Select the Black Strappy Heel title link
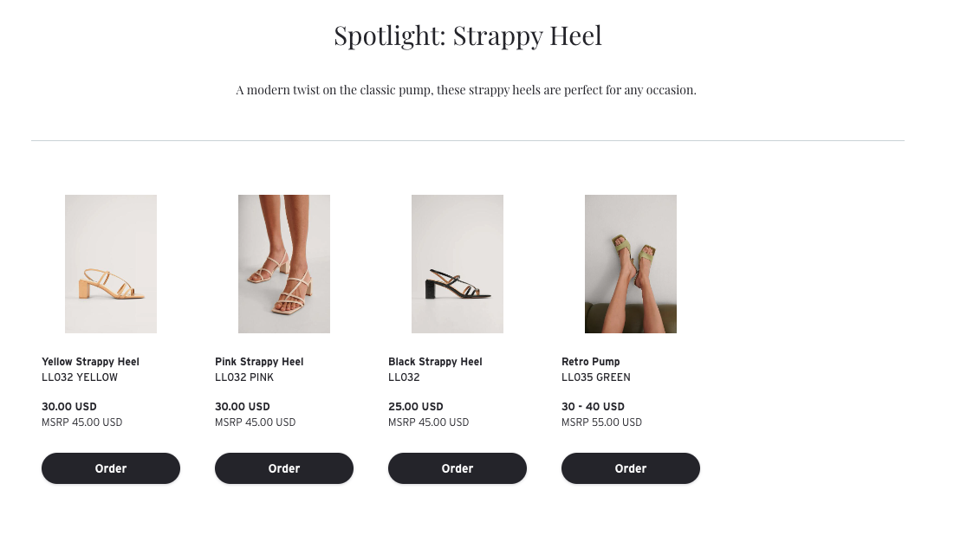The height and width of the screenshot is (535, 980). (x=435, y=362)
